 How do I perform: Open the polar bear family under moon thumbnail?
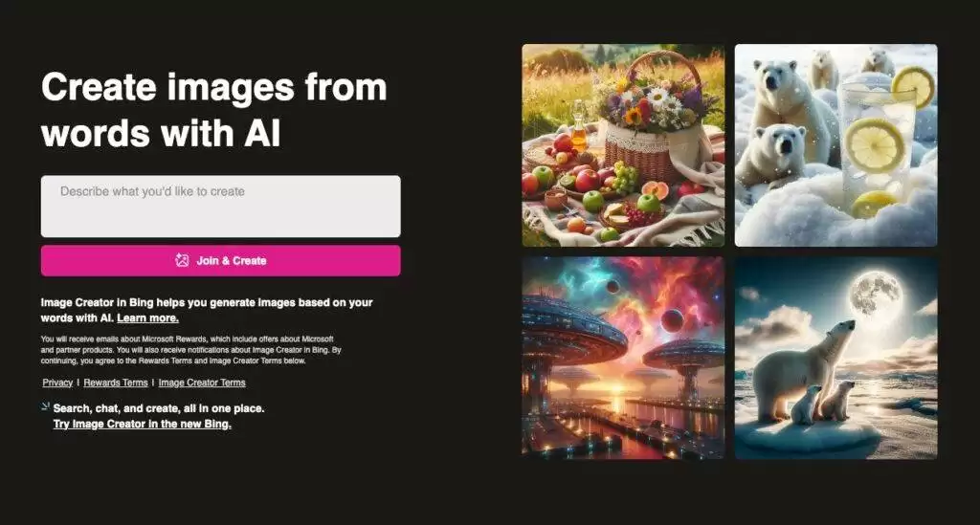(x=835, y=358)
